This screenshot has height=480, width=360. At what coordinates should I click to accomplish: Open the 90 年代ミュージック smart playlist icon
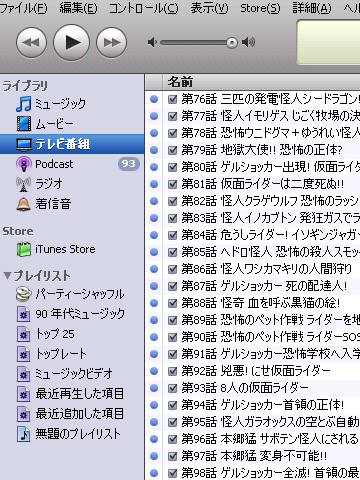click(x=24, y=314)
